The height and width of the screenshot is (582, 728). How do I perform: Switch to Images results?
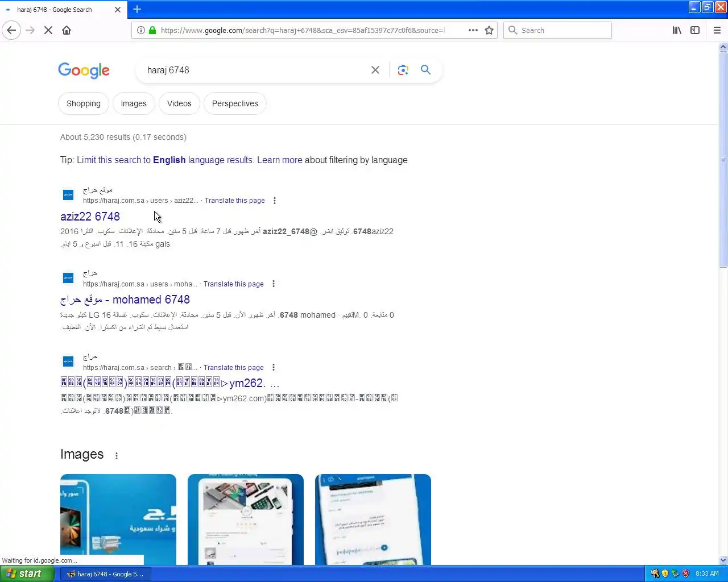click(x=134, y=103)
